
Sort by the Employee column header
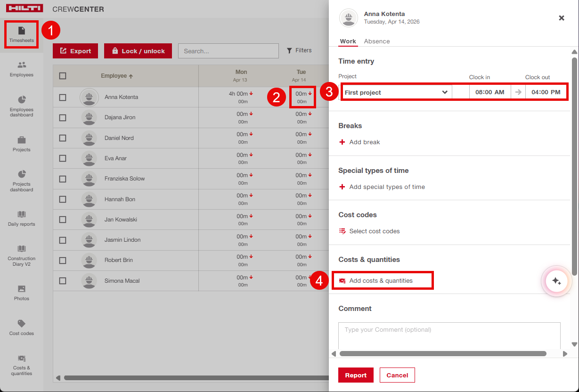tap(116, 76)
